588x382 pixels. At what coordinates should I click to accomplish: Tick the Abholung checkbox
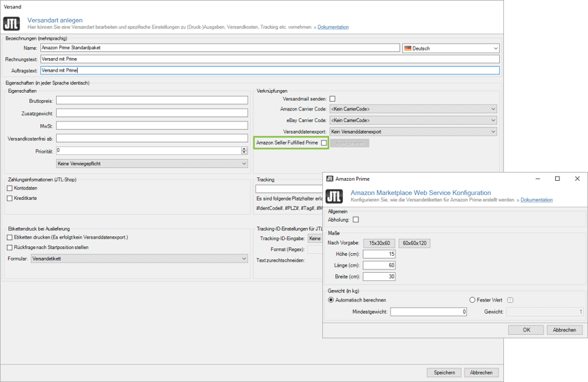click(x=355, y=220)
